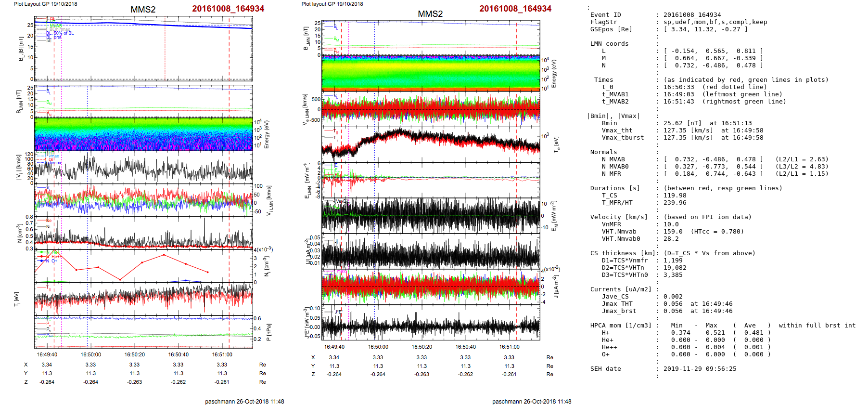Click the left 'paschmann 26-Oct-2018' footer text

coord(244,401)
